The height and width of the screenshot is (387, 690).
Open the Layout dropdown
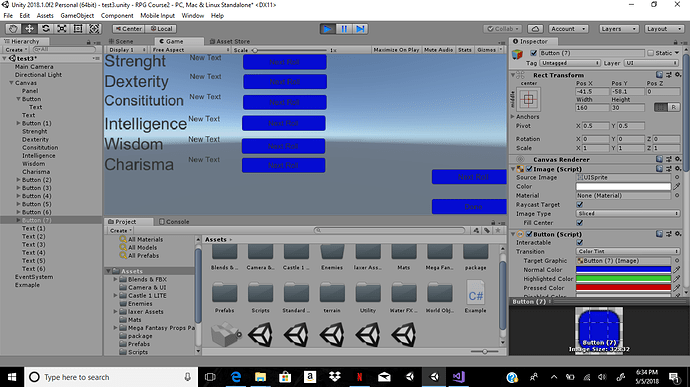coord(664,29)
